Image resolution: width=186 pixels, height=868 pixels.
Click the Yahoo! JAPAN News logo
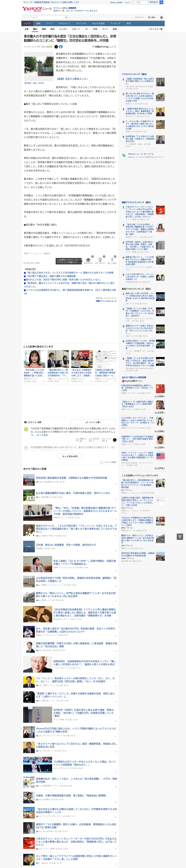(x=37, y=9)
